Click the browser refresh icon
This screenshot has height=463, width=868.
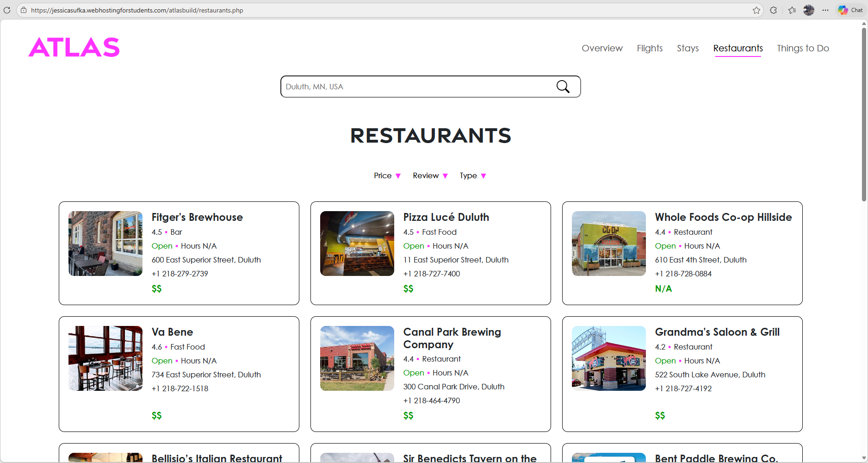[x=7, y=10]
